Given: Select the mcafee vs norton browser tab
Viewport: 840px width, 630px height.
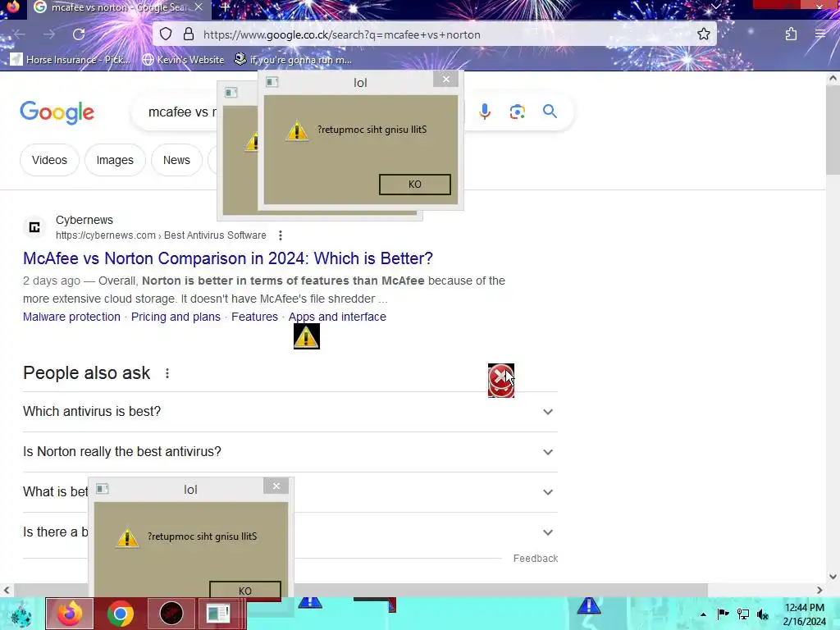Looking at the screenshot, I should [119, 7].
